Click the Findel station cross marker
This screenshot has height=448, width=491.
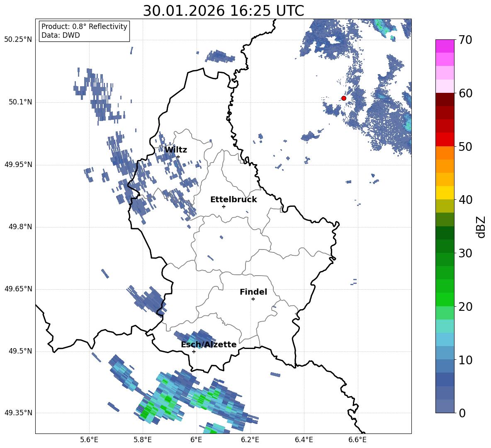(x=253, y=299)
